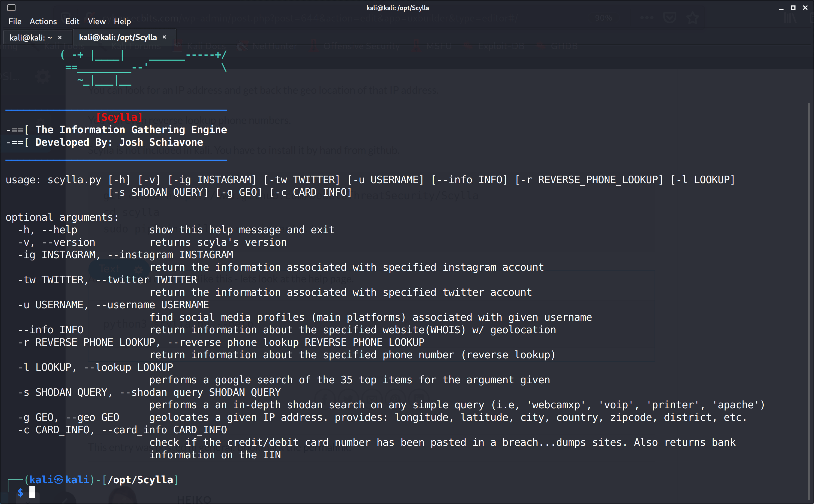Maximize the terminal window

tap(793, 8)
